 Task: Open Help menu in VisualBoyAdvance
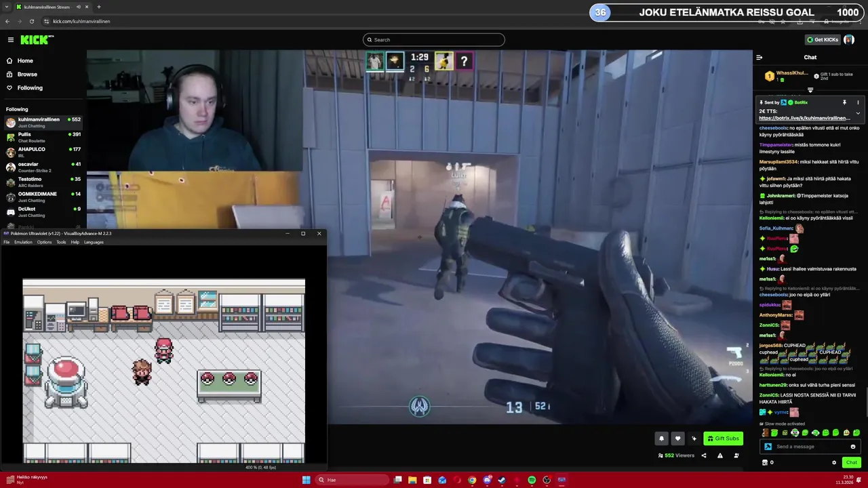(x=75, y=242)
